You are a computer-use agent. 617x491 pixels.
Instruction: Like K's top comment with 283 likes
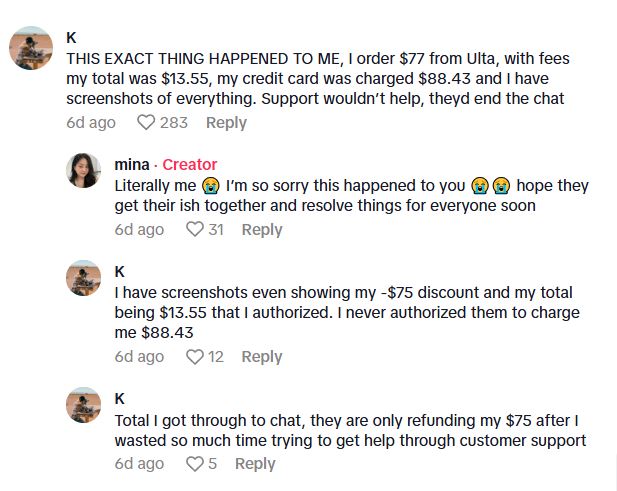146,123
